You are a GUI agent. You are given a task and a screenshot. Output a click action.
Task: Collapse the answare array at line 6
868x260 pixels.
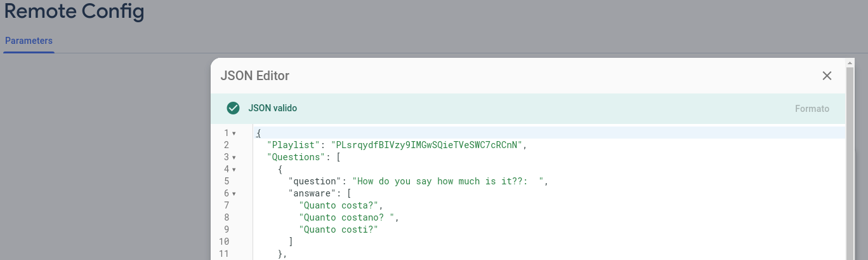pyautogui.click(x=234, y=194)
